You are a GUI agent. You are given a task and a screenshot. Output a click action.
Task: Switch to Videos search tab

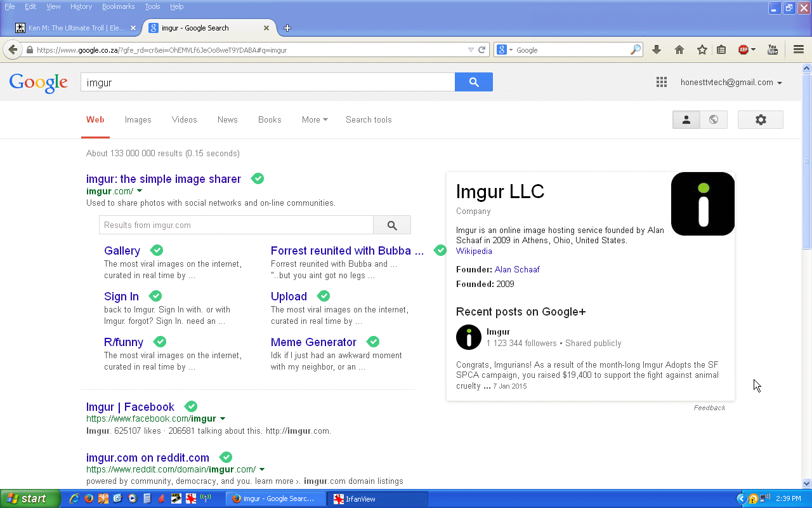click(185, 119)
